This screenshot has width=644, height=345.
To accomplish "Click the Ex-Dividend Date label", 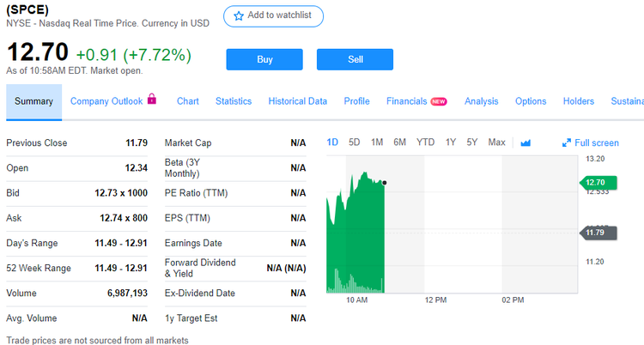I will (200, 294).
